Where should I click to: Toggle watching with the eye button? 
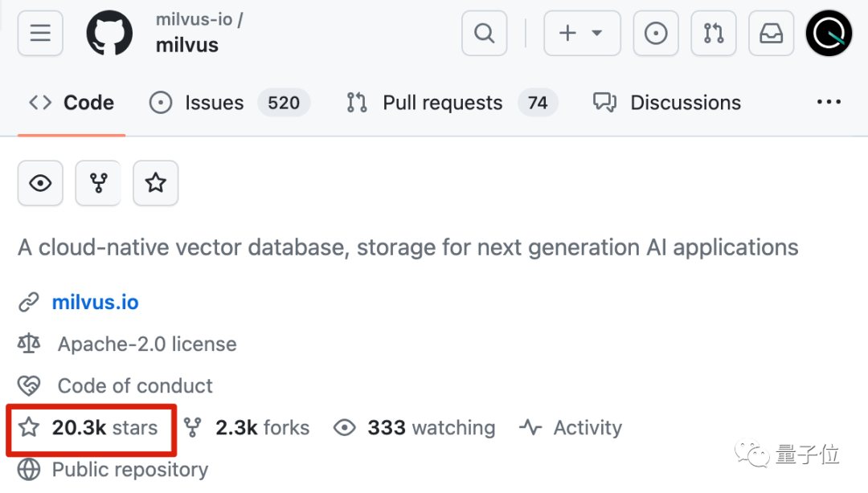(x=40, y=183)
